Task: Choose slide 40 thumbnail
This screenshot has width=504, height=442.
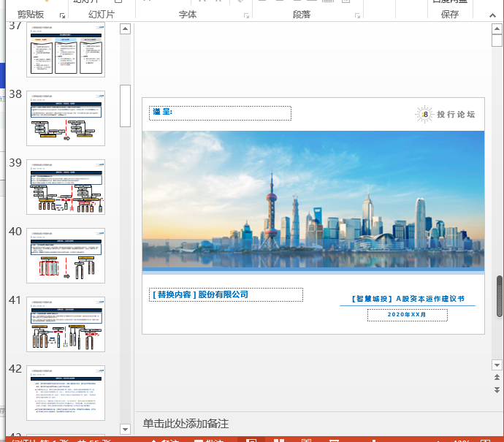Action: 66,256
